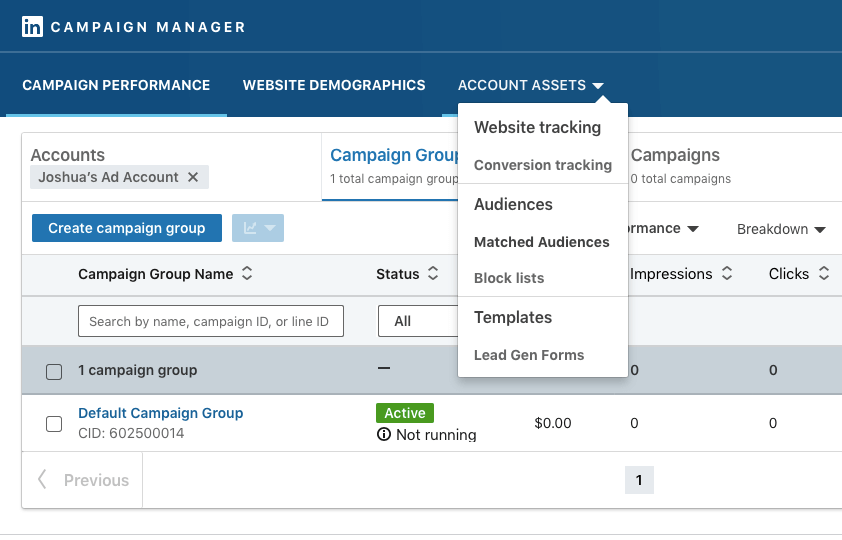Check the Default Campaign Group checkbox
The width and height of the screenshot is (842, 540).
pyautogui.click(x=54, y=424)
